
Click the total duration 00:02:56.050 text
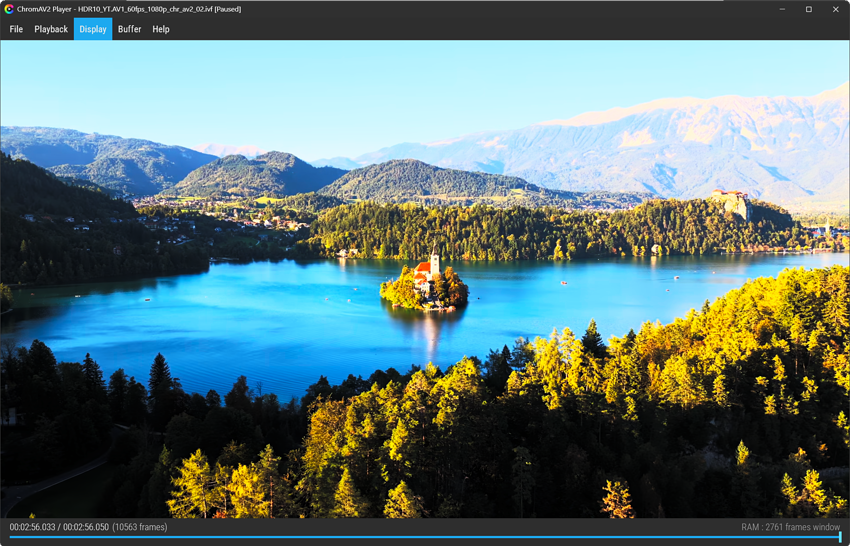pyautogui.click(x=86, y=527)
